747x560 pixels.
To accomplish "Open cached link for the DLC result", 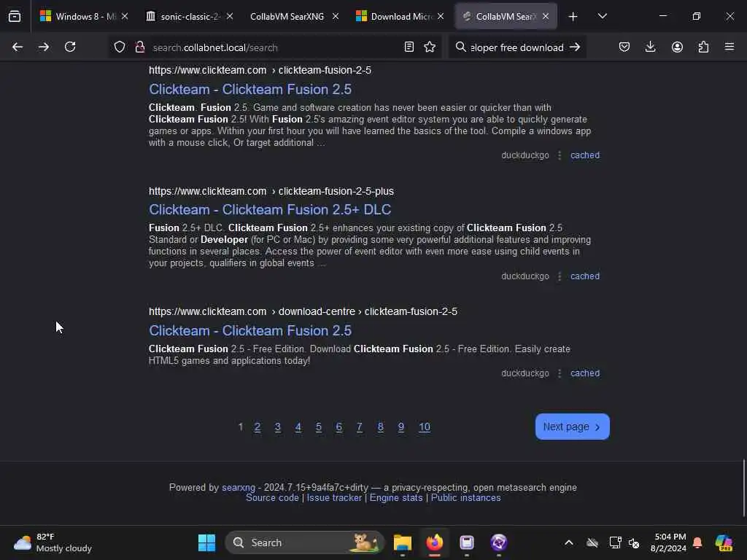I will 585,276.
